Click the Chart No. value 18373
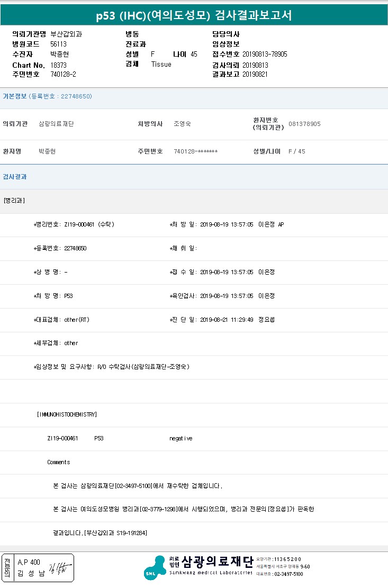This screenshot has height=588, width=388. (58, 65)
